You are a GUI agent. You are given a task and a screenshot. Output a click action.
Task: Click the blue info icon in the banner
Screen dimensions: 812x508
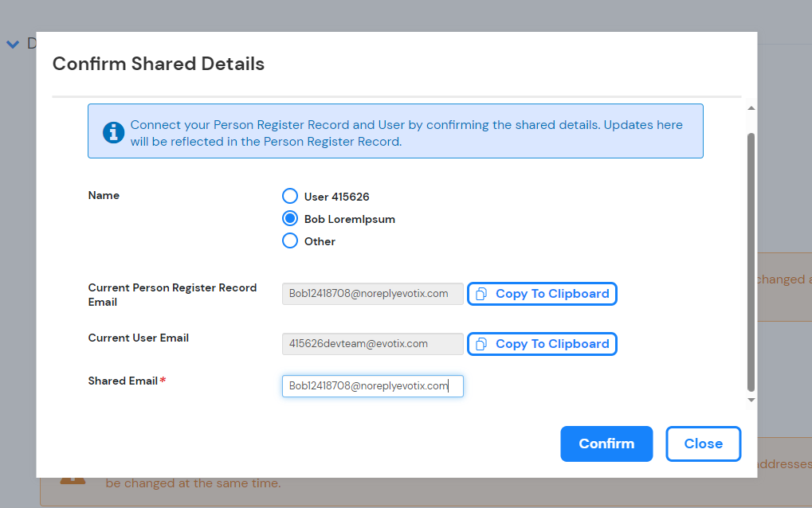click(x=113, y=132)
